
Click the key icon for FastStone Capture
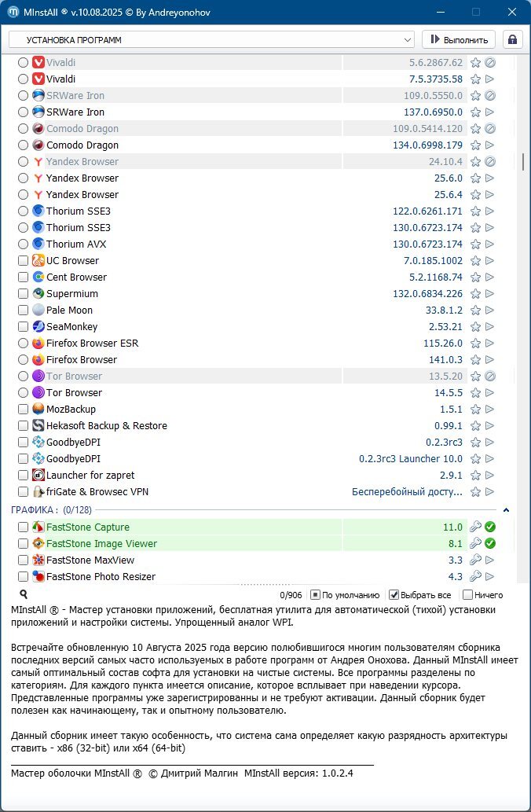[x=475, y=527]
